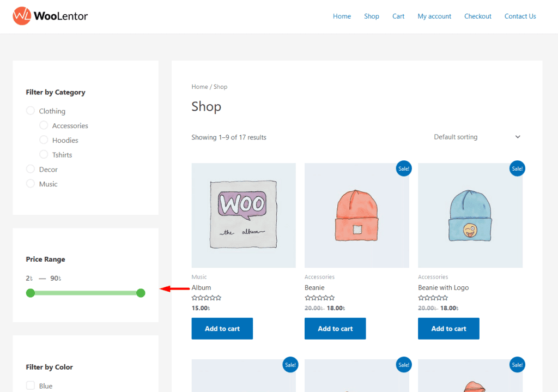Select the Hoodies category radio button
The width and height of the screenshot is (558, 392).
[x=44, y=140]
